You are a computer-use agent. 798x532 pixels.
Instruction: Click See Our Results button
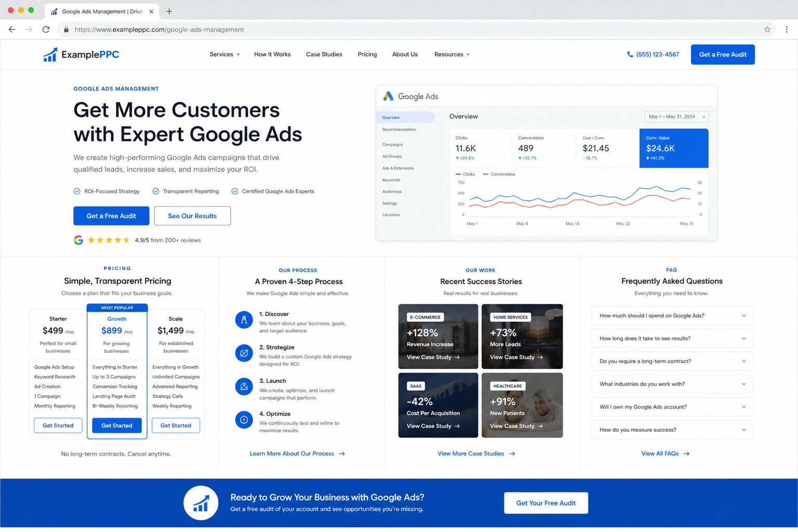tap(192, 216)
